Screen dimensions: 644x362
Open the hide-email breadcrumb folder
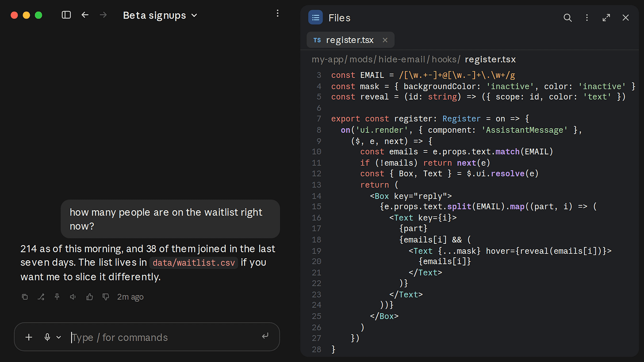point(402,59)
